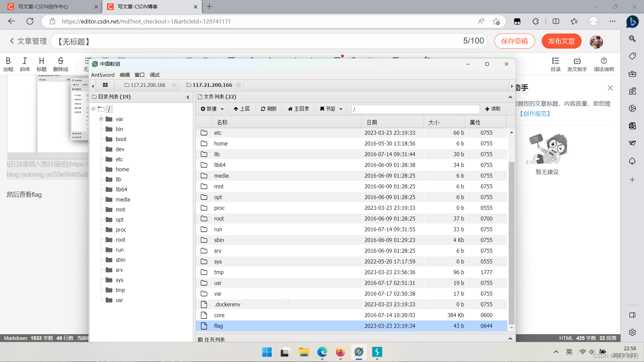This screenshot has height=362, width=644.
Task: Switch to first 117.21.200.166 tab
Action: (x=148, y=85)
